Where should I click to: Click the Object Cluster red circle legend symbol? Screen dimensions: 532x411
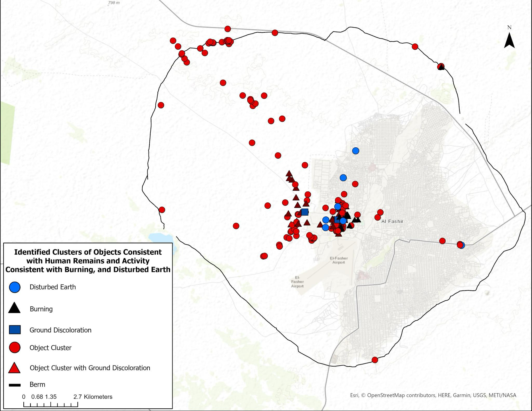15,347
